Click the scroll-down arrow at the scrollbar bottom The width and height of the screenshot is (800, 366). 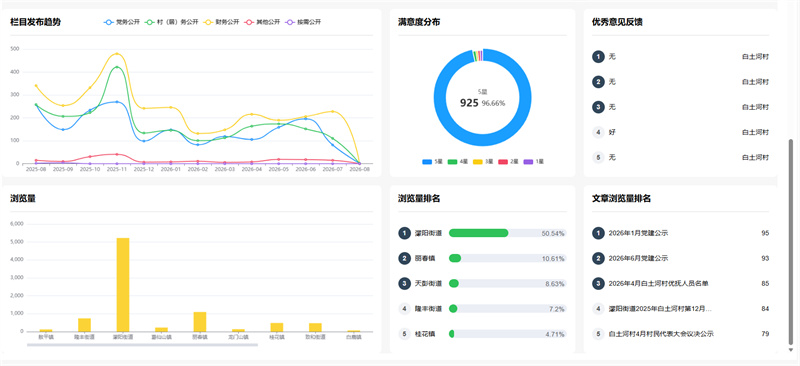click(791, 350)
